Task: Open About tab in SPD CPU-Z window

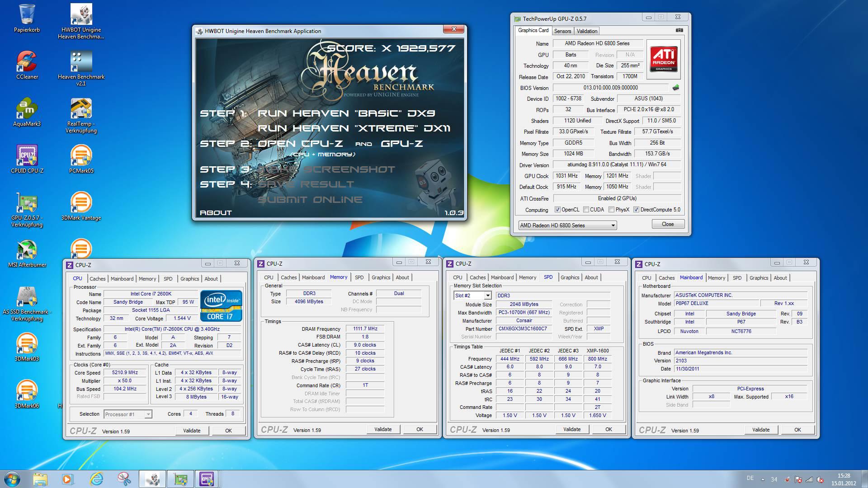Action: tap(591, 277)
